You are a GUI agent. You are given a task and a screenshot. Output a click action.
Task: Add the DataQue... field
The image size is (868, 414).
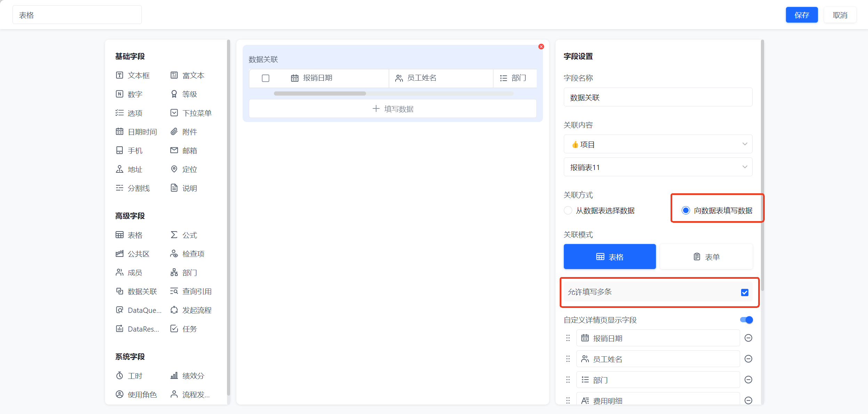click(139, 310)
